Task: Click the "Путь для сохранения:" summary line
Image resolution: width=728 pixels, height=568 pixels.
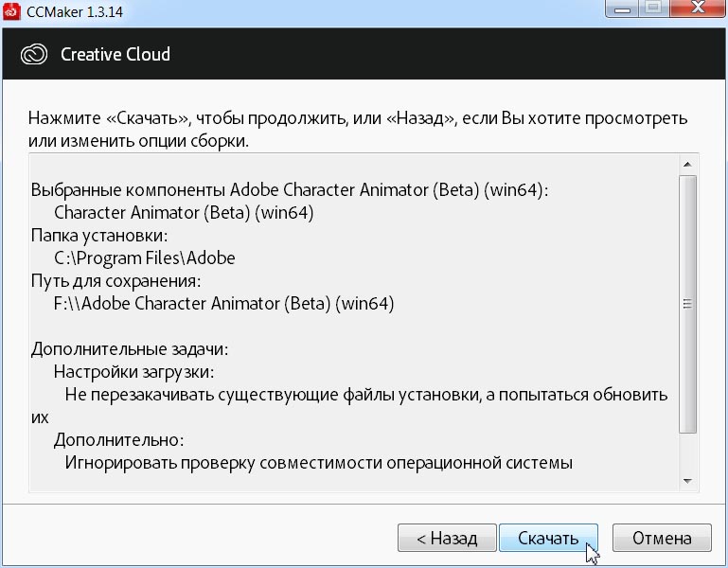Action: pyautogui.click(x=116, y=281)
